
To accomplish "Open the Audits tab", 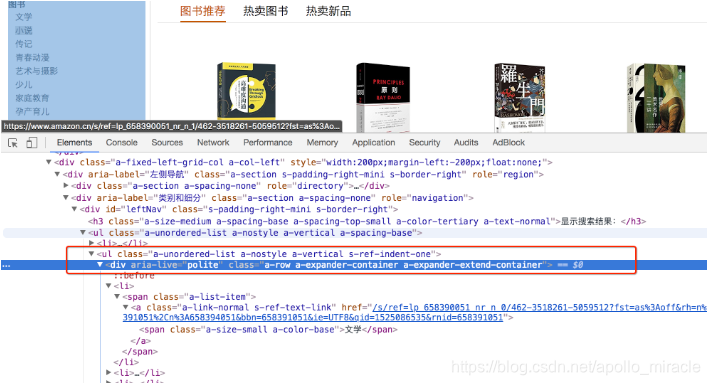I will (466, 143).
